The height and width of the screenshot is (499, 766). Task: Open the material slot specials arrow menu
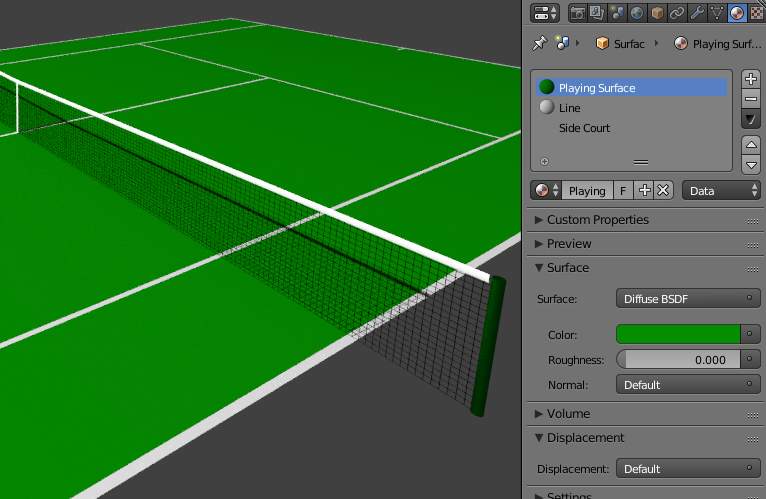751,119
